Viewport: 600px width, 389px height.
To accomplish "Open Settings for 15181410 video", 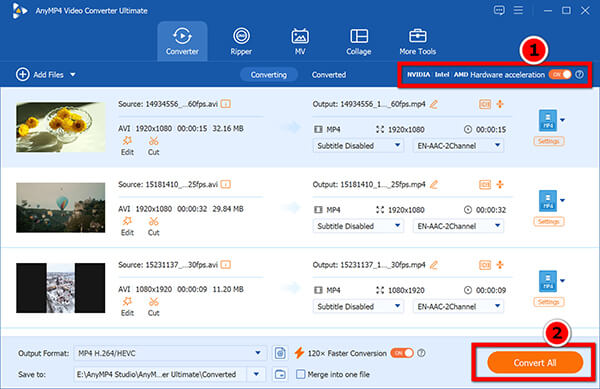I will (x=549, y=221).
